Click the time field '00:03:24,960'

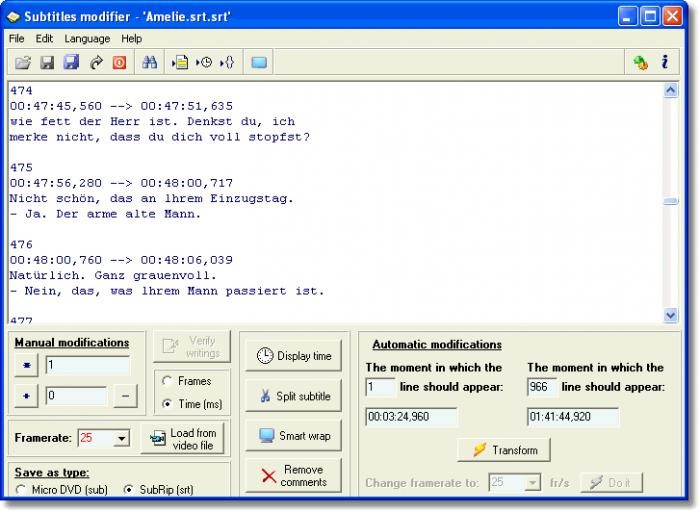(411, 417)
